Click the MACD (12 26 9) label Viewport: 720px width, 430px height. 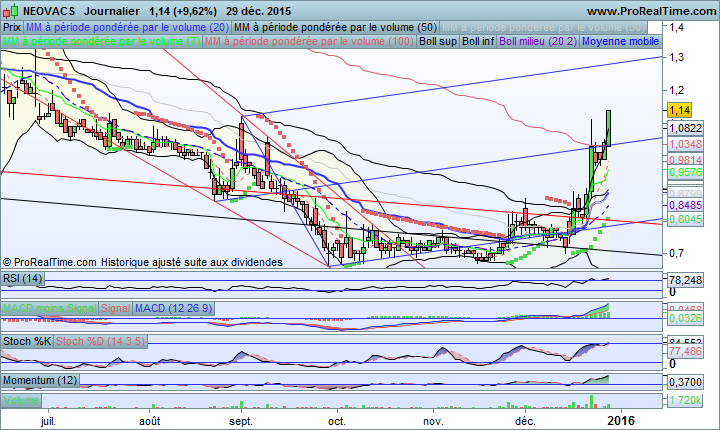pos(174,308)
